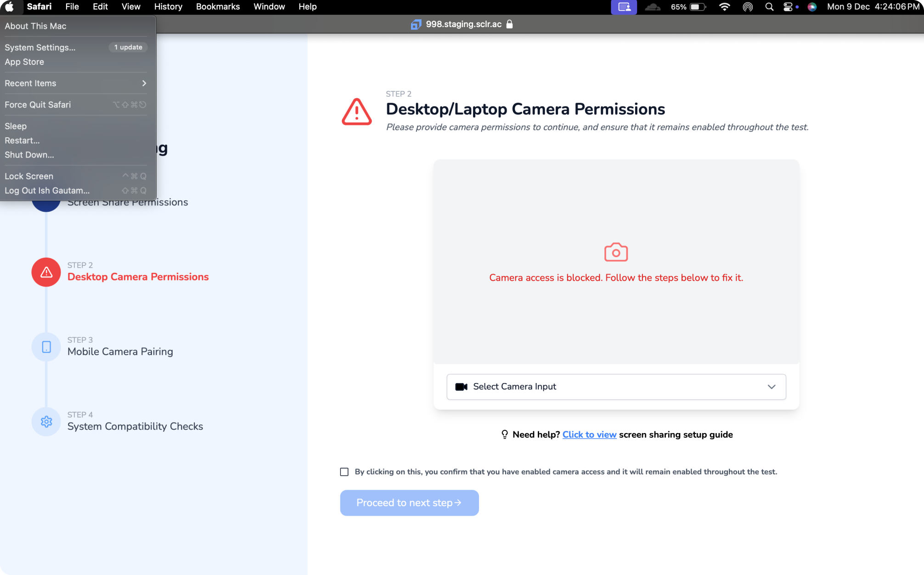Open the Help menu
The image size is (924, 575).
pyautogui.click(x=307, y=7)
